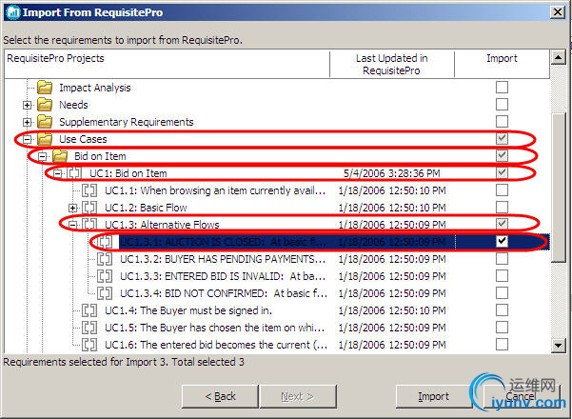Expand the Supplementary Requirements node

point(27,122)
